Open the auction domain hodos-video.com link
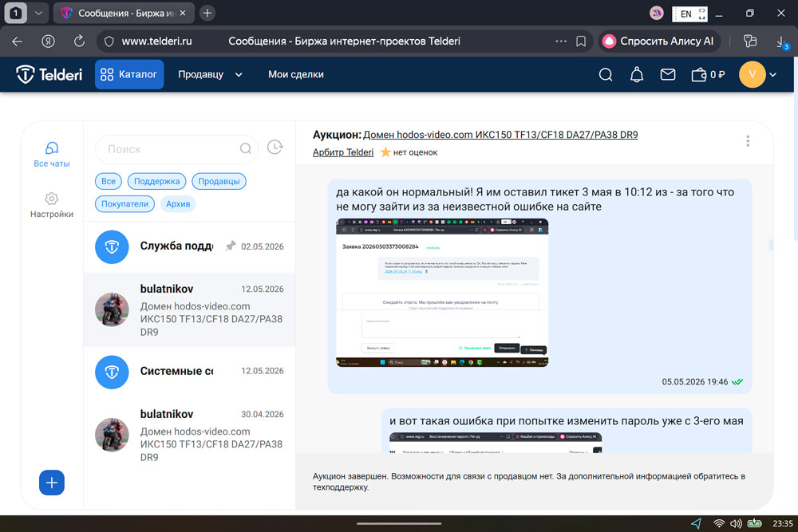 click(x=500, y=135)
